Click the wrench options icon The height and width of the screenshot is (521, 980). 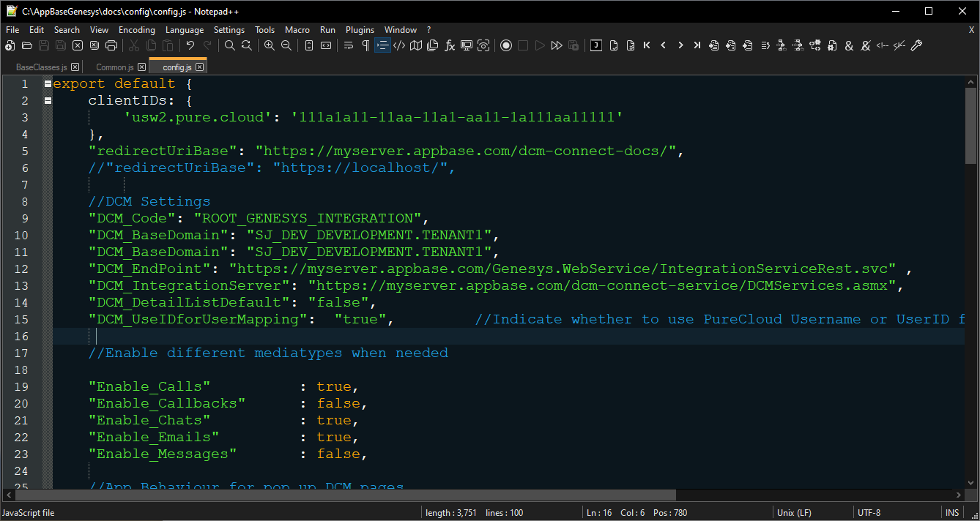[916, 45]
